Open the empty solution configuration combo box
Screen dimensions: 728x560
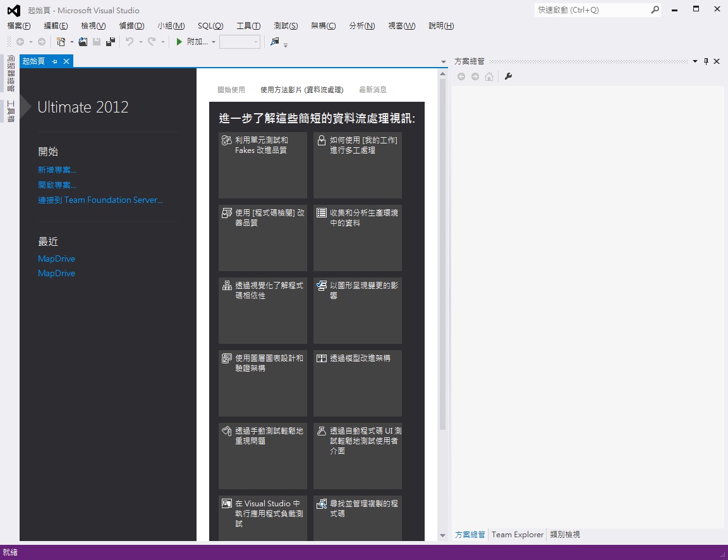239,42
